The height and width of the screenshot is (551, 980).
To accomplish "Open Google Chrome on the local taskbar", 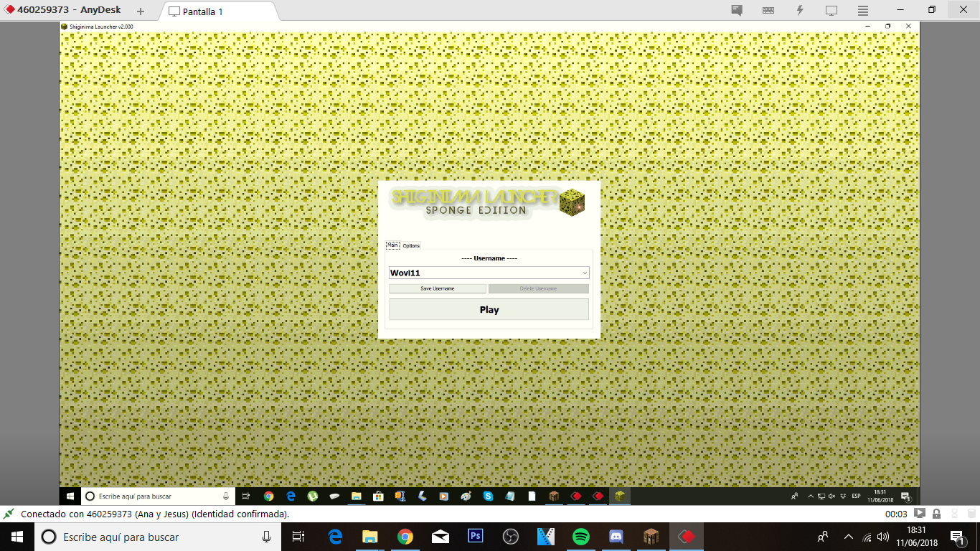I will [x=405, y=537].
